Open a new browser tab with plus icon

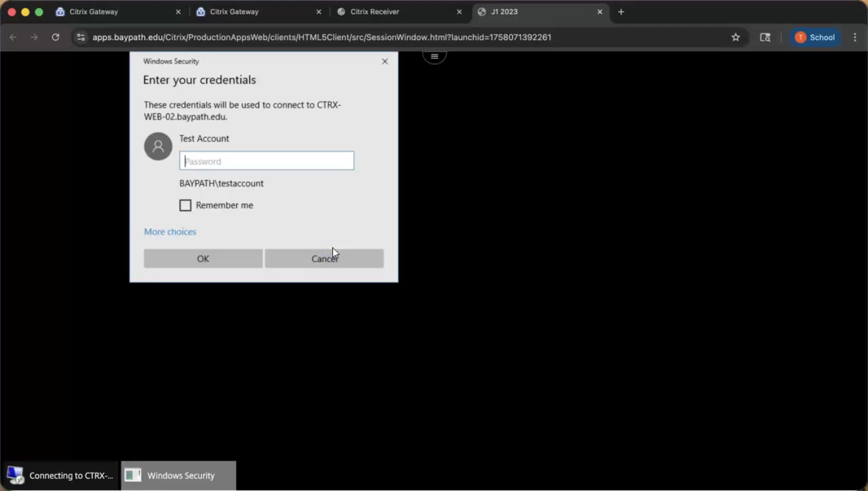coord(621,12)
